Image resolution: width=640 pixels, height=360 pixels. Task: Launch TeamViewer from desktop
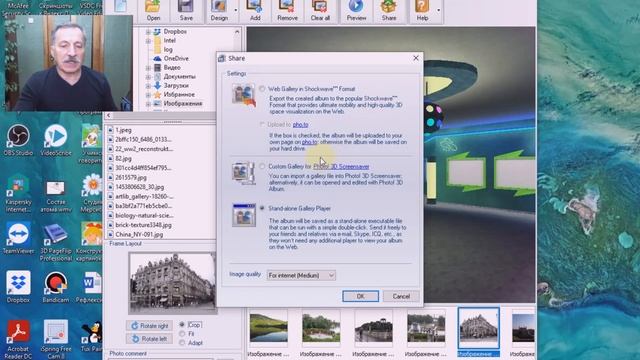click(x=18, y=238)
